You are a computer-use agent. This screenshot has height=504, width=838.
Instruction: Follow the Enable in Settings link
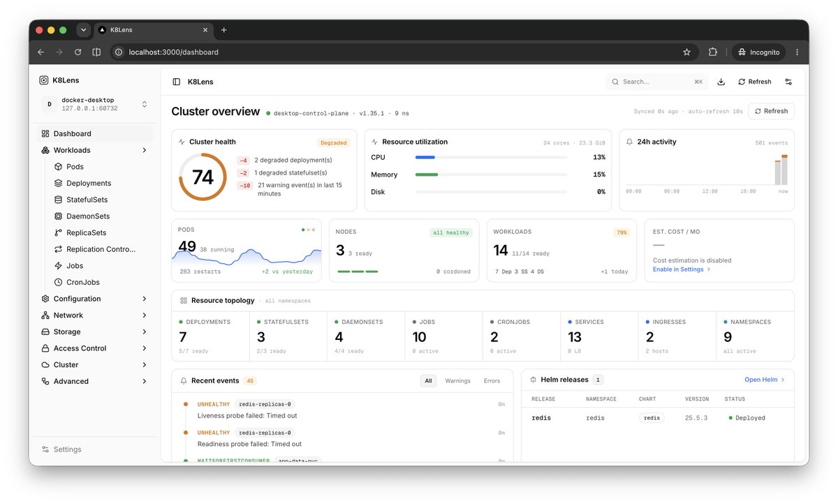click(682, 269)
